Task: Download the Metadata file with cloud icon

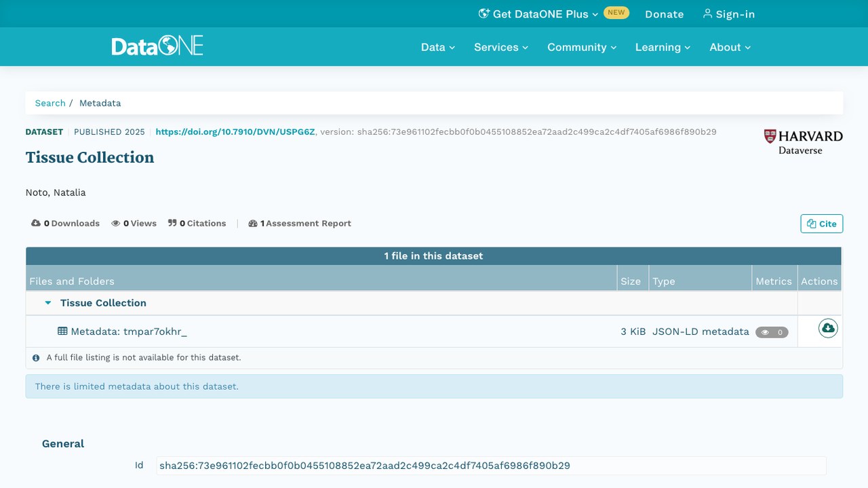Action: click(828, 329)
